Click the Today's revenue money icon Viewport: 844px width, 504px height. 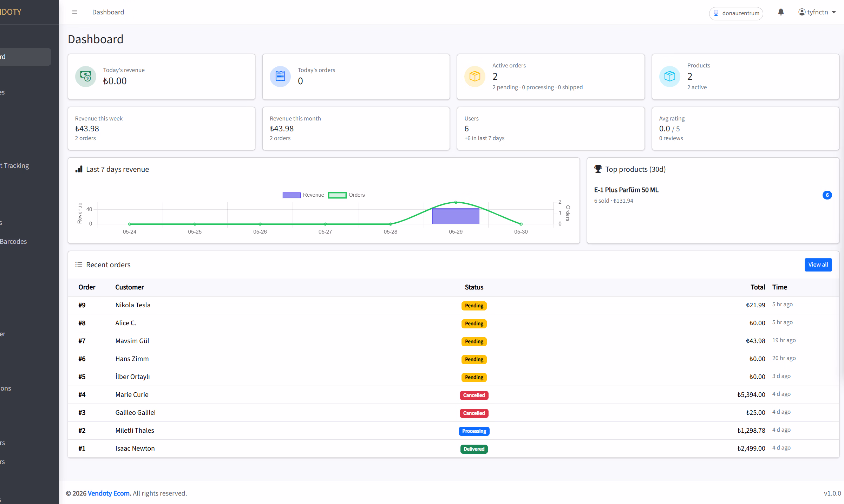point(86,76)
